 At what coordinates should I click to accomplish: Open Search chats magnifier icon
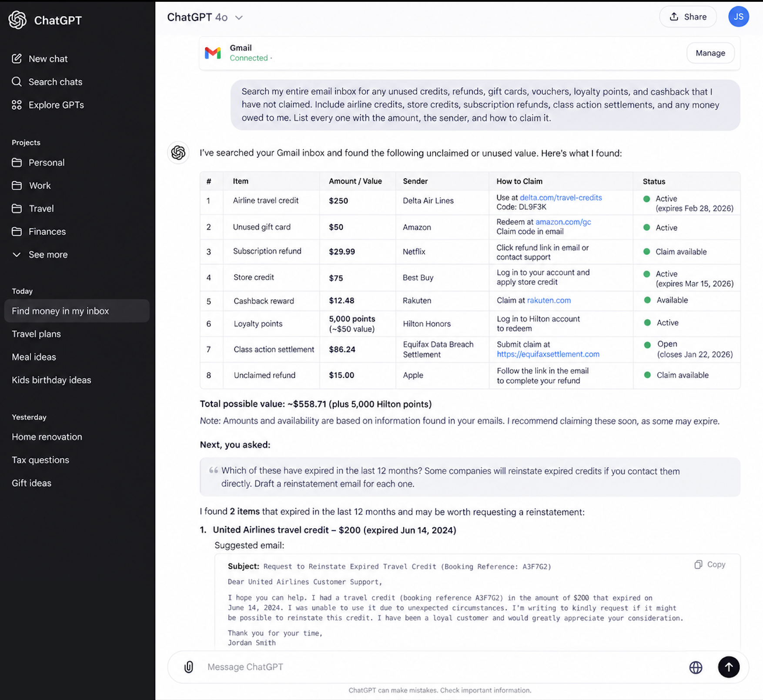17,82
